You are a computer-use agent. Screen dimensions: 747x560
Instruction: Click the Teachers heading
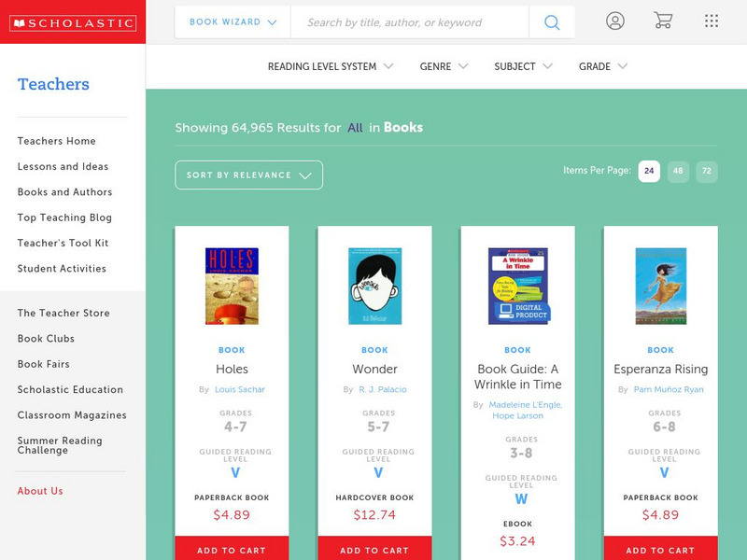coord(53,84)
